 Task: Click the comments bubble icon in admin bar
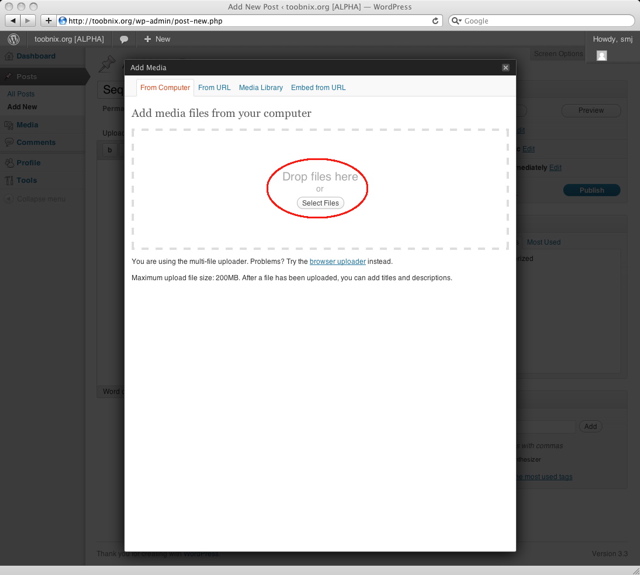coord(124,39)
